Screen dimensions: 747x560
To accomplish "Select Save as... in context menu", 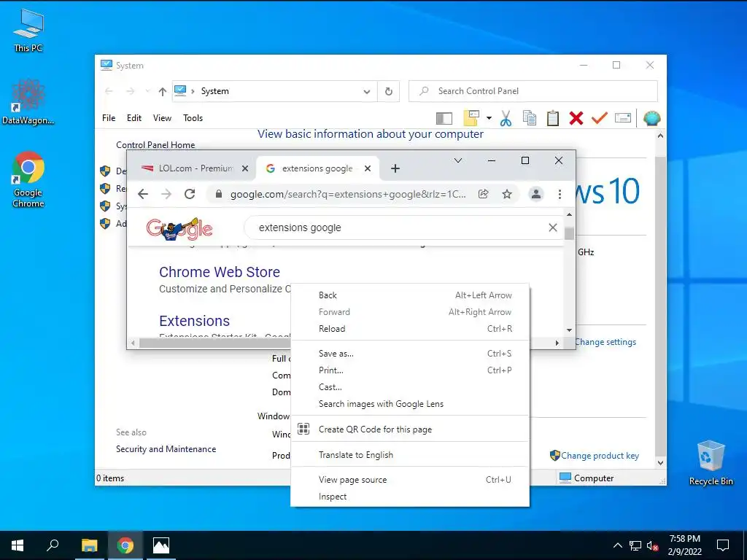I will pyautogui.click(x=410, y=354).
